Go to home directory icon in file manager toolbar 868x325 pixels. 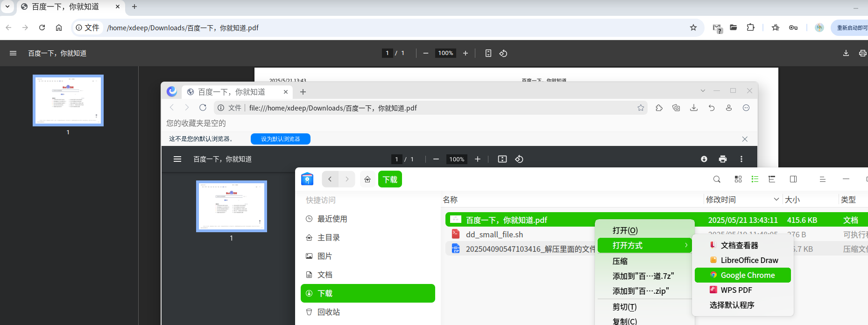click(x=367, y=179)
